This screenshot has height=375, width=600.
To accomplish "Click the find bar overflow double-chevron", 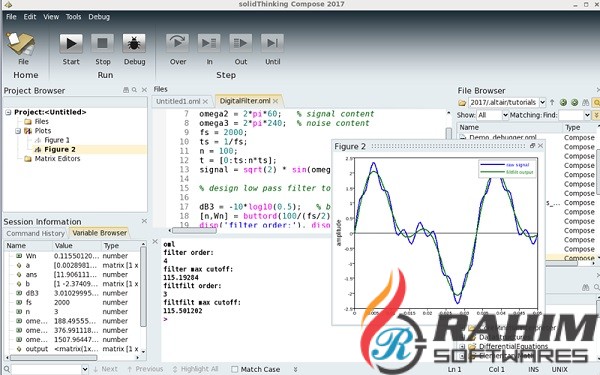I will 295,369.
